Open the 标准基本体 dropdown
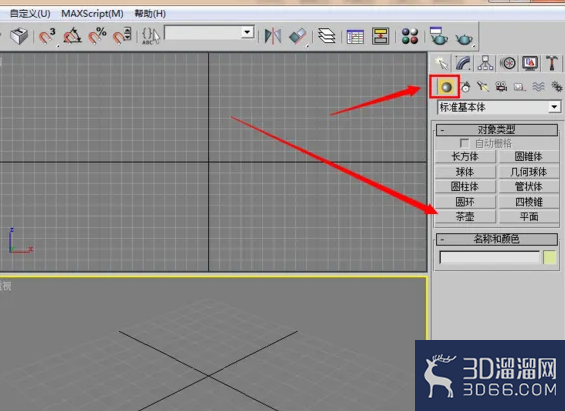Screen dimensions: 565x411 (499, 107)
